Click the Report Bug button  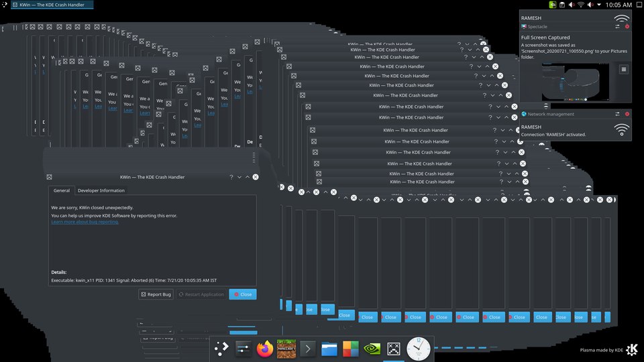point(156,294)
